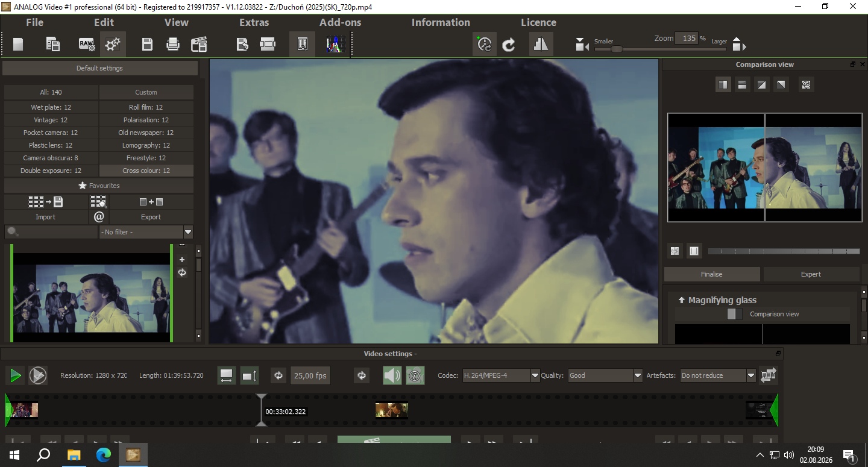Open the Artefacts dropdown showing Do not reduce

tap(718, 375)
